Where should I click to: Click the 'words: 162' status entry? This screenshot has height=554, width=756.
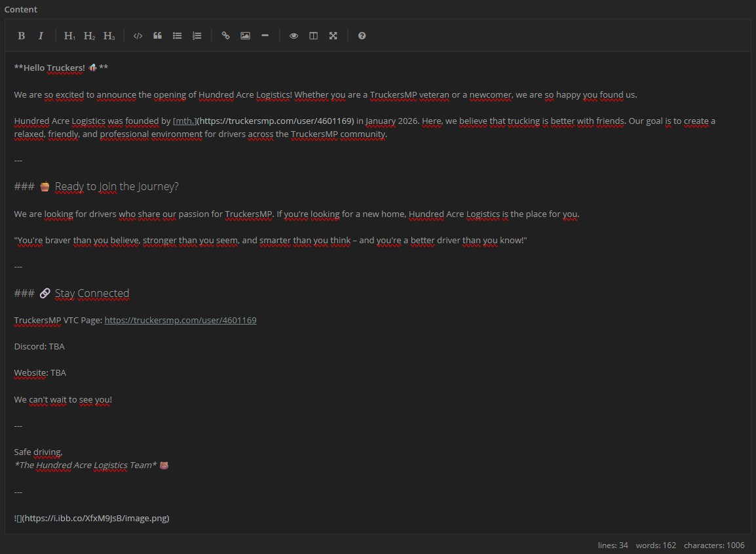click(x=656, y=545)
